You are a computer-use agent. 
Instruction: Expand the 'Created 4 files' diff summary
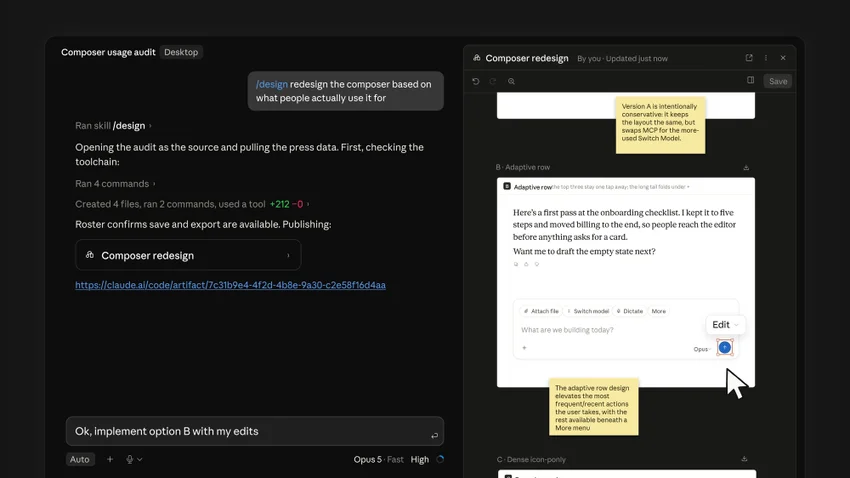coord(192,204)
